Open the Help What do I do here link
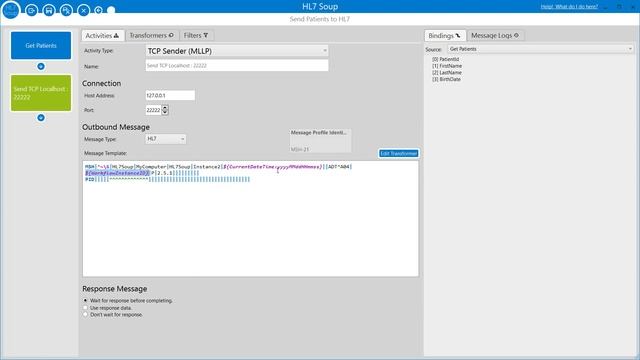The image size is (640, 360). coord(569,7)
